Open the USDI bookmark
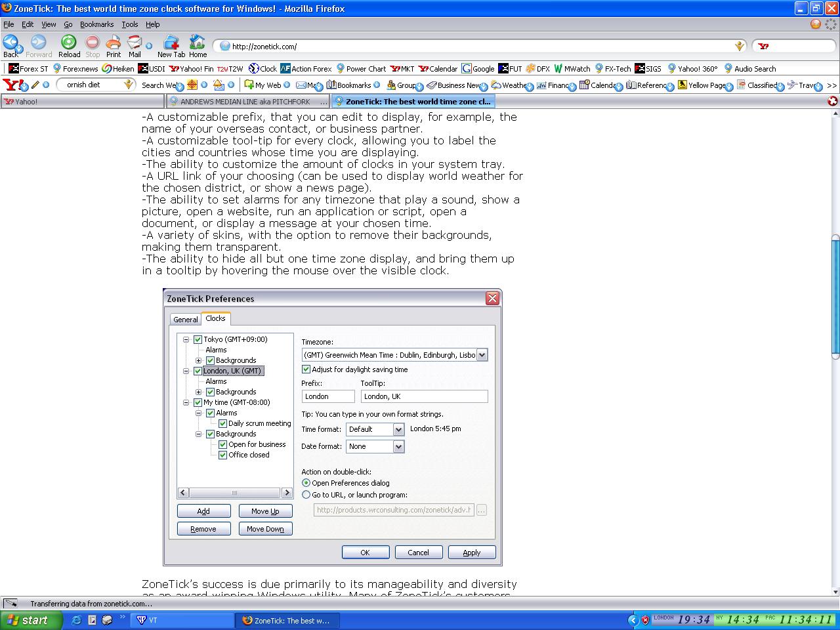The image size is (840, 630). coord(152,68)
